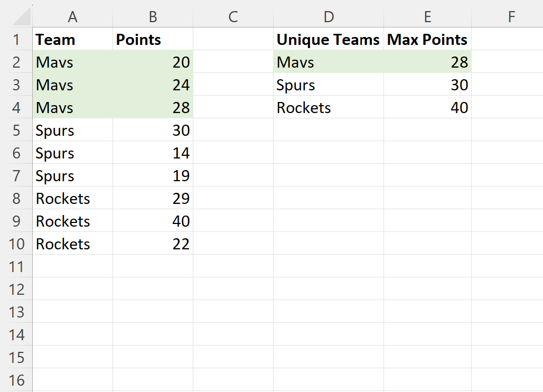This screenshot has width=543, height=392.
Task: Click the cell containing 14
Action: point(153,153)
